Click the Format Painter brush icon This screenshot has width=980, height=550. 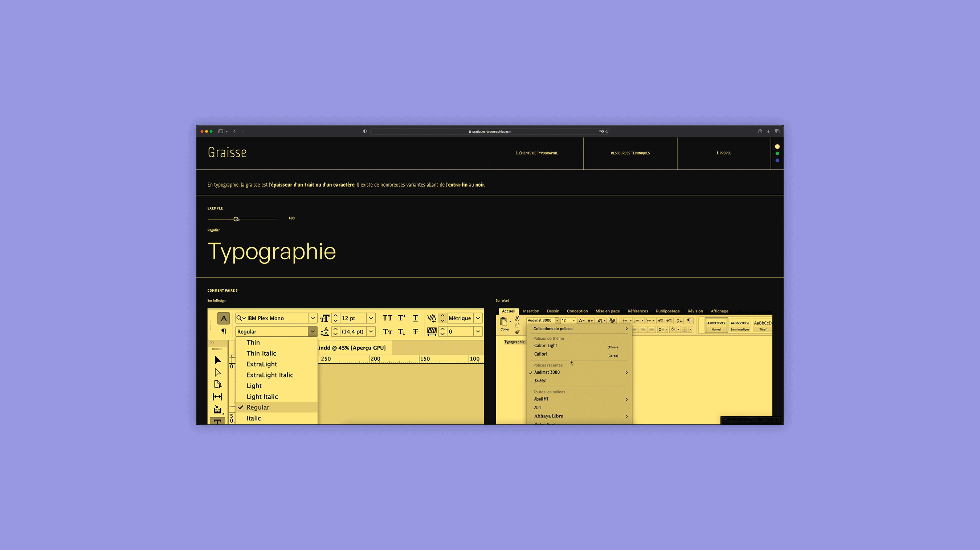[517, 332]
